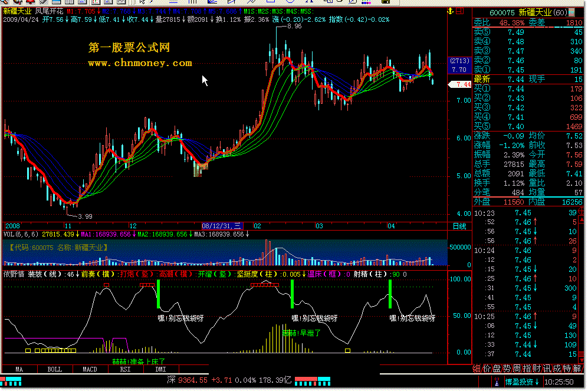This screenshot has width=588, height=391.
Task: Click the circular icon atop the tick list scrollbar
Action: [x=582, y=210]
